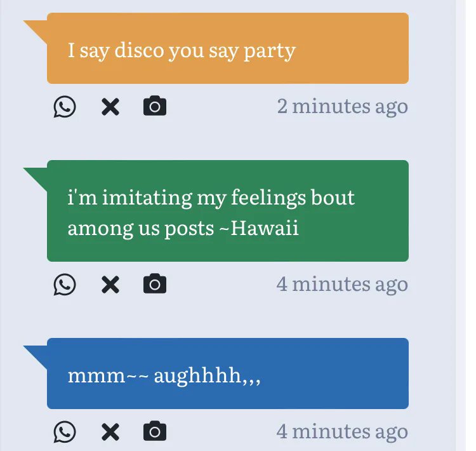Select the green 'imitating my feelings' message bubble
Viewport: 476px width, 451px height.
click(x=227, y=212)
